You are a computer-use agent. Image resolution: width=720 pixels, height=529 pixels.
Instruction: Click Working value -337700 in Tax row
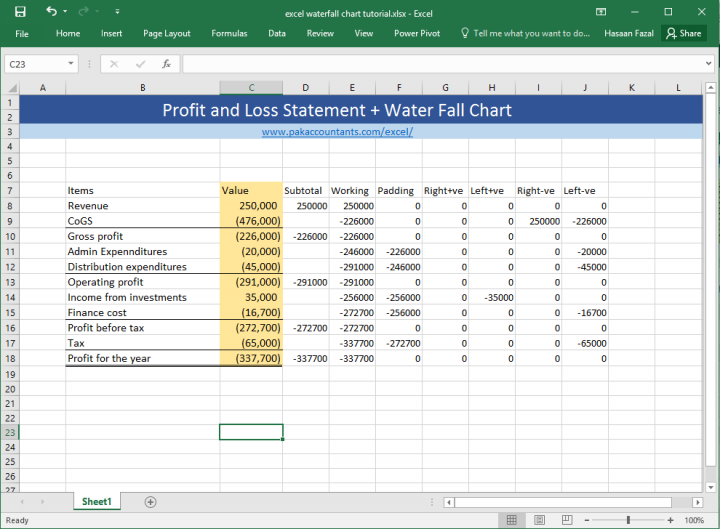coord(352,343)
